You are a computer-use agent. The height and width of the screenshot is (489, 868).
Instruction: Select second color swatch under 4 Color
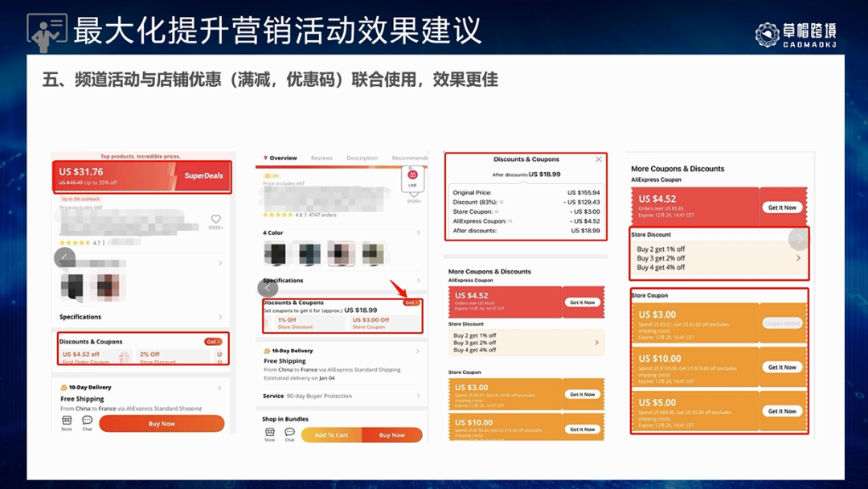309,253
